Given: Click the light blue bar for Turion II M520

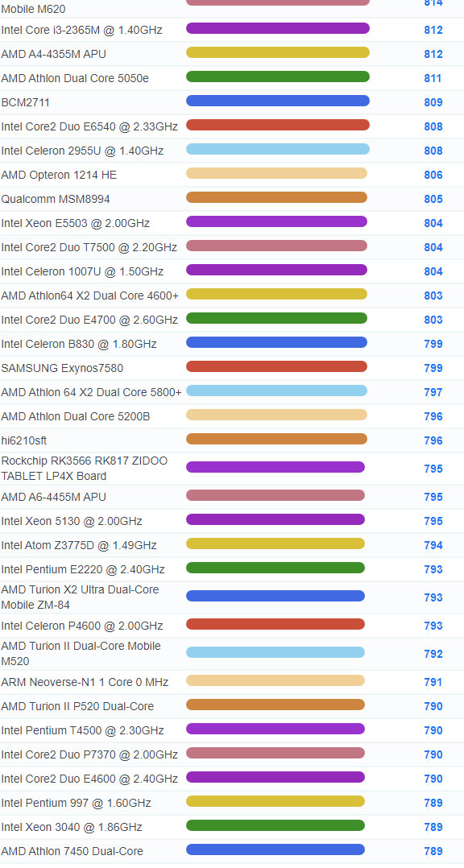Looking at the screenshot, I should tap(275, 652).
